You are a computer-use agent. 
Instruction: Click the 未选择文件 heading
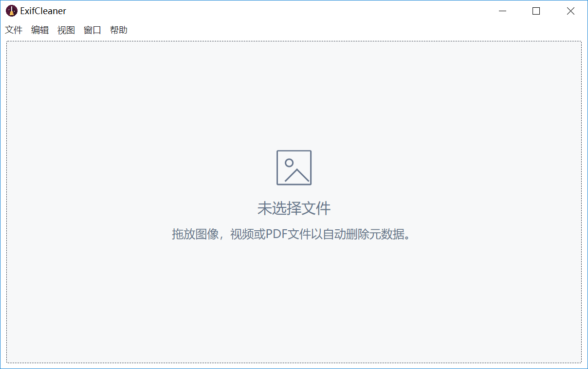click(294, 208)
